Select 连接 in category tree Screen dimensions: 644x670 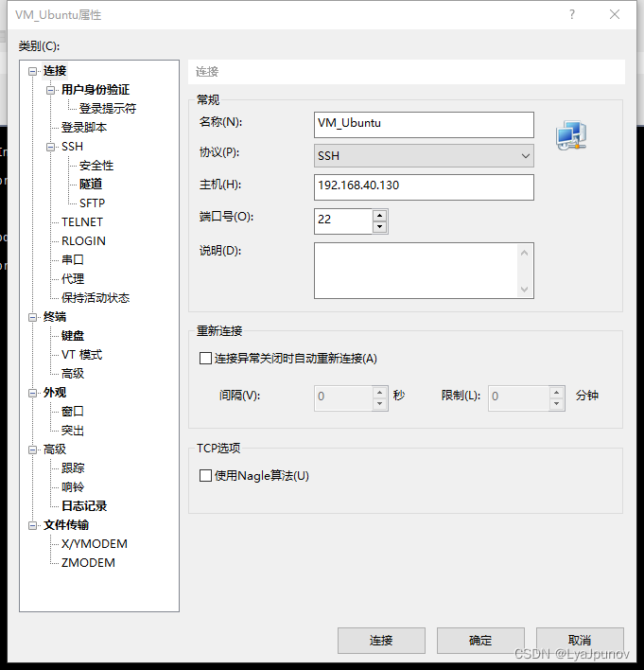[55, 71]
